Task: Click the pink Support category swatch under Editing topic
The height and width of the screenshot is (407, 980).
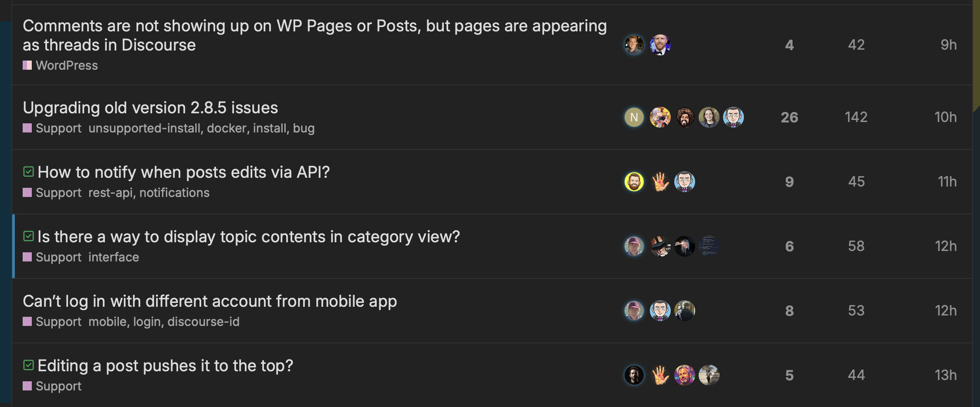Action: point(27,386)
